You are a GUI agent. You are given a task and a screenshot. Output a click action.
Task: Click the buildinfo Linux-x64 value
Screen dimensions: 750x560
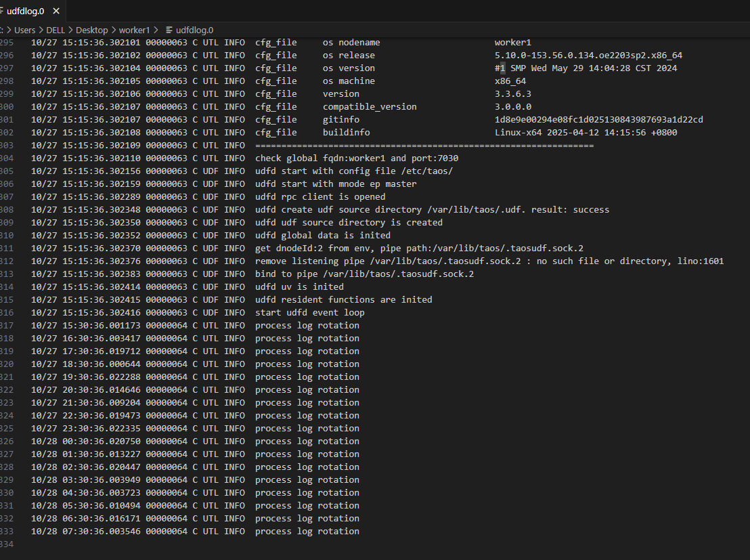[x=586, y=133]
